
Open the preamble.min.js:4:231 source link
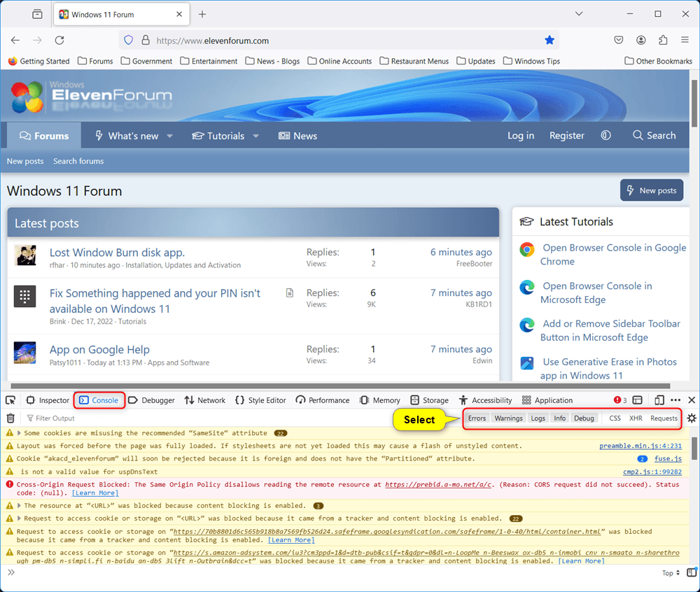[640, 446]
